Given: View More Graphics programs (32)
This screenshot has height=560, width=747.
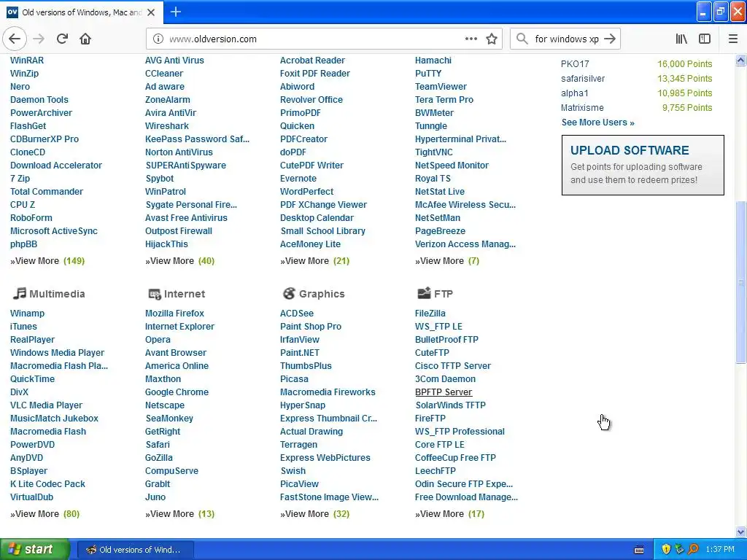Looking at the screenshot, I should (x=314, y=514).
